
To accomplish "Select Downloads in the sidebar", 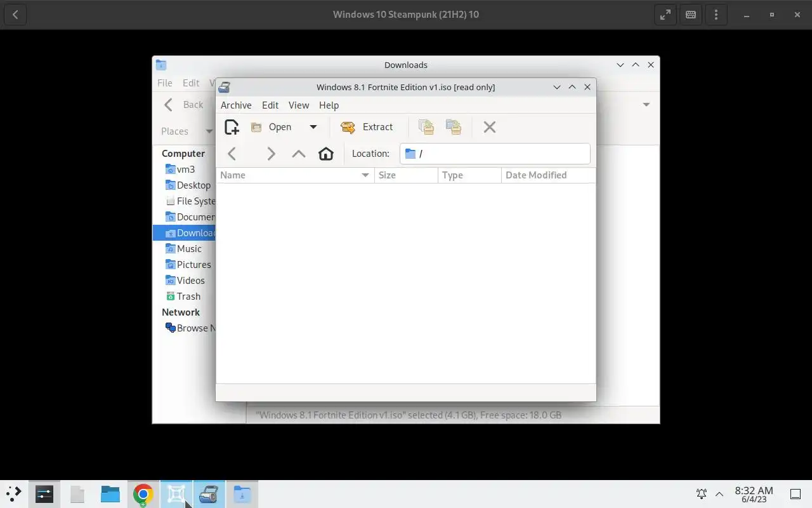I will tap(184, 233).
